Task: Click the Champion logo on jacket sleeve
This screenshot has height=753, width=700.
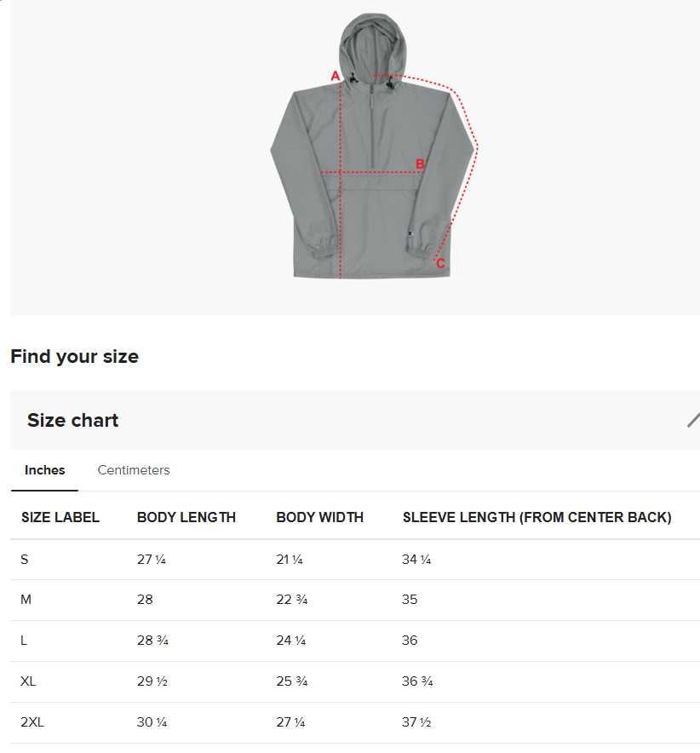Action: click(x=410, y=233)
